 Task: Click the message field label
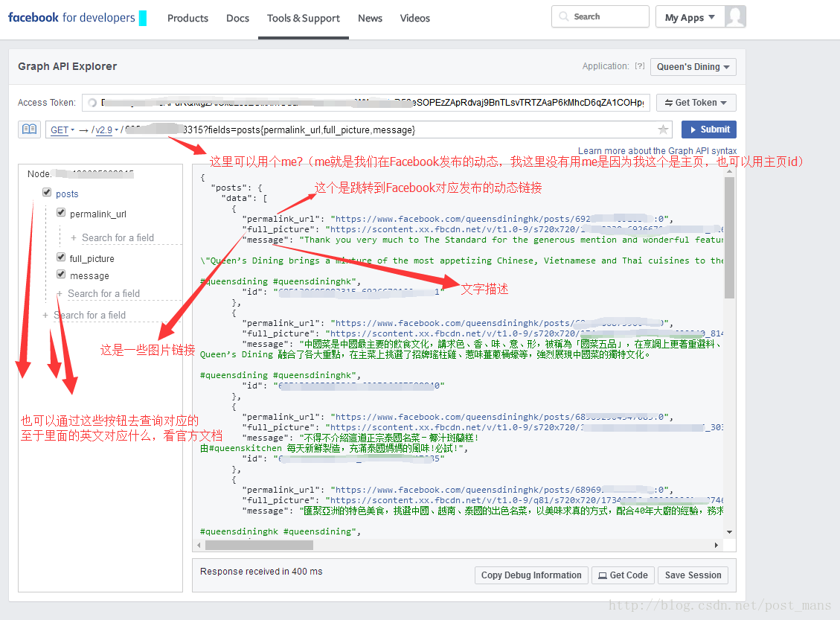pos(89,276)
